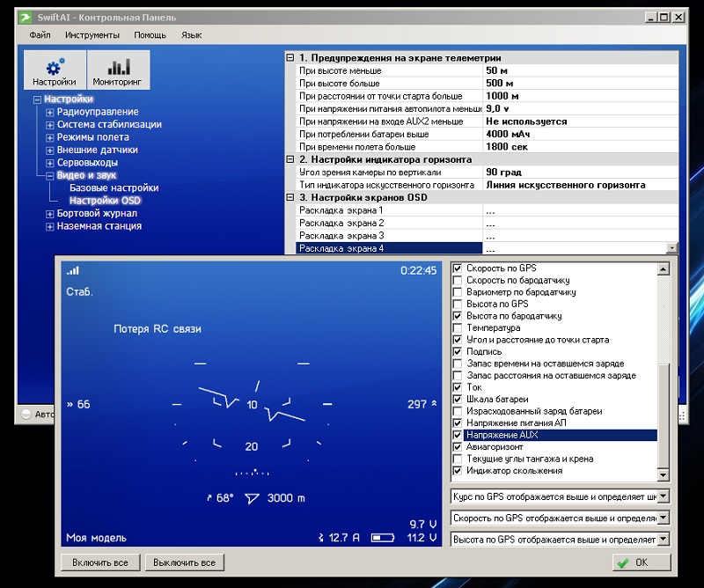
Task: Uncheck Скорость по GPS checkbox
Action: click(x=458, y=268)
